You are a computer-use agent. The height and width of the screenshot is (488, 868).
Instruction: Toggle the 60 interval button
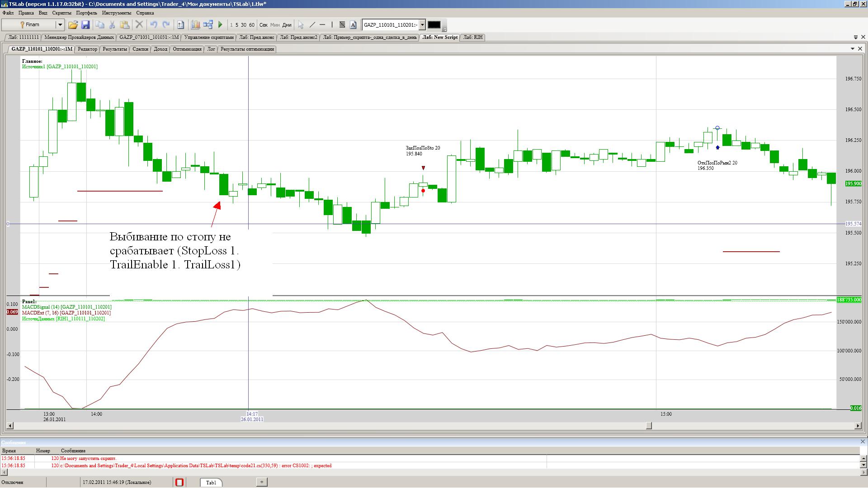point(252,25)
